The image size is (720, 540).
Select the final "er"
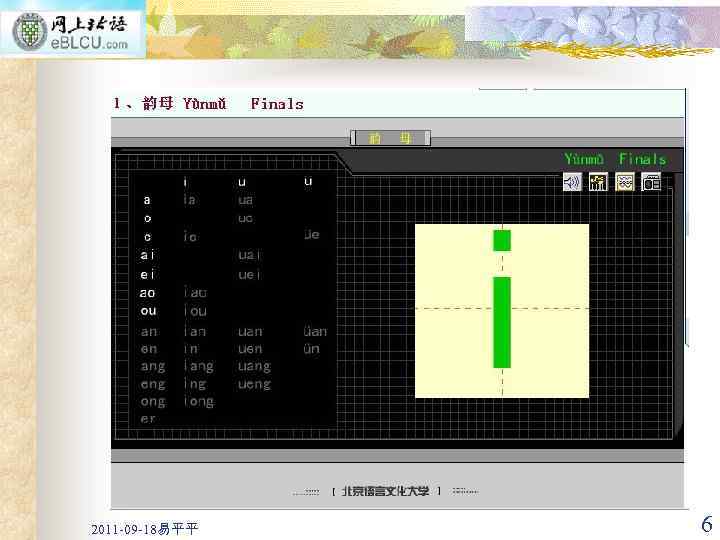[x=148, y=419]
